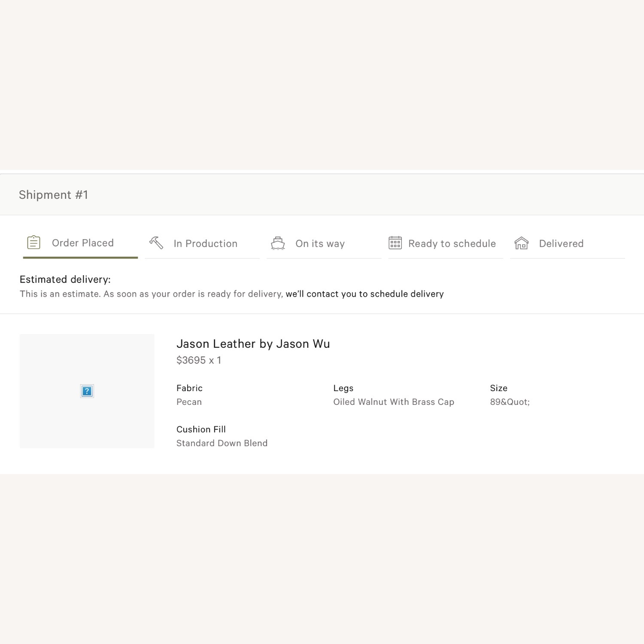The image size is (644, 644).
Task: Click the Pecan fabric value
Action: coord(189,402)
